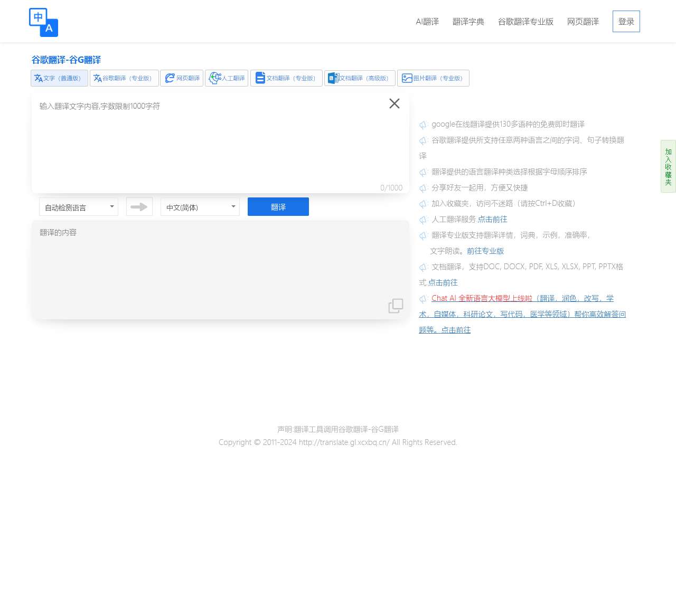676x616 pixels.
Task: Click the 加入收藏夹 side button
Action: [668, 166]
